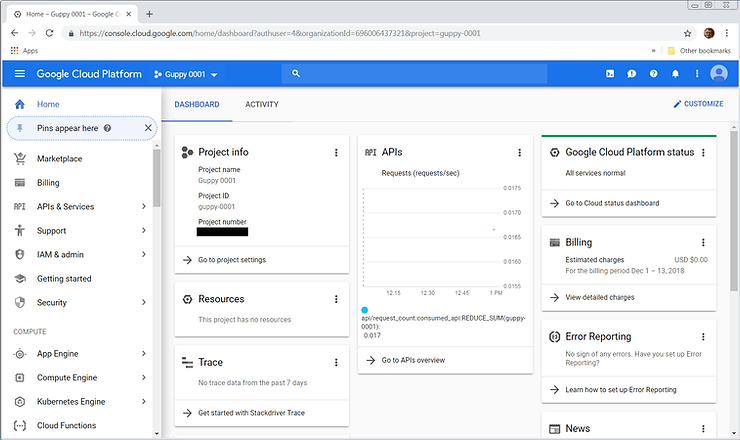
Task: Expand IAM & admin submenu arrow
Action: (x=144, y=254)
